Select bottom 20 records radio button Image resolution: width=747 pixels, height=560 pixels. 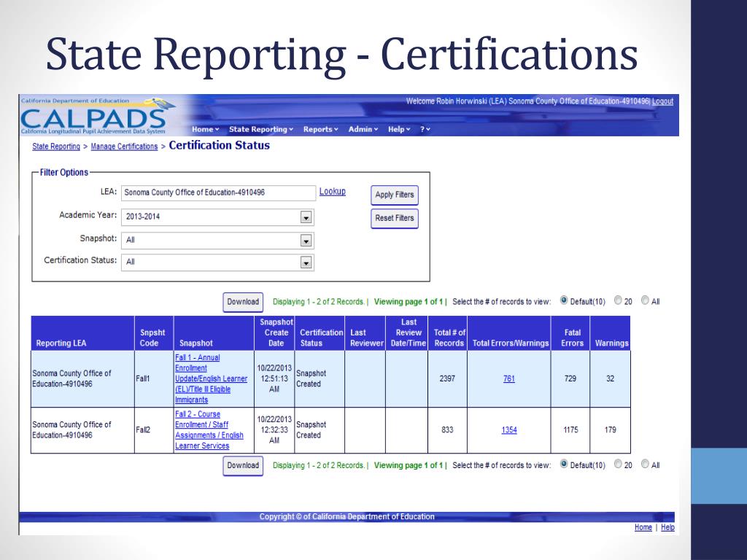point(618,464)
